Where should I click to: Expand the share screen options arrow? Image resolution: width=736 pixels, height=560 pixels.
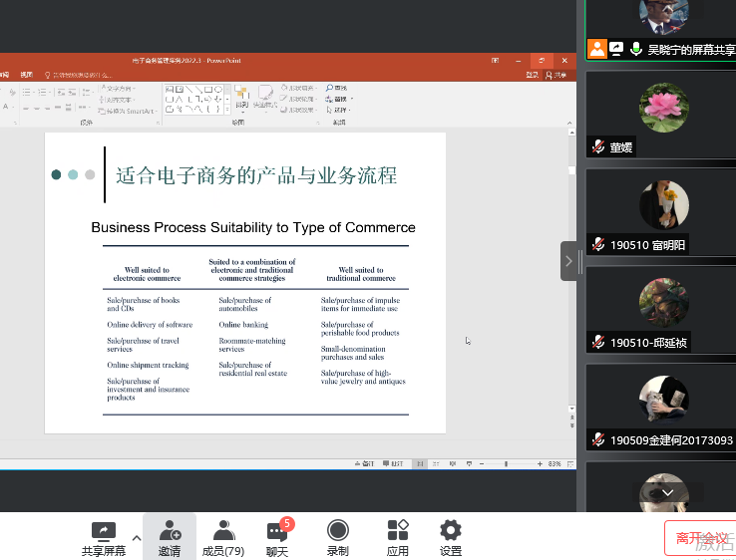137,537
